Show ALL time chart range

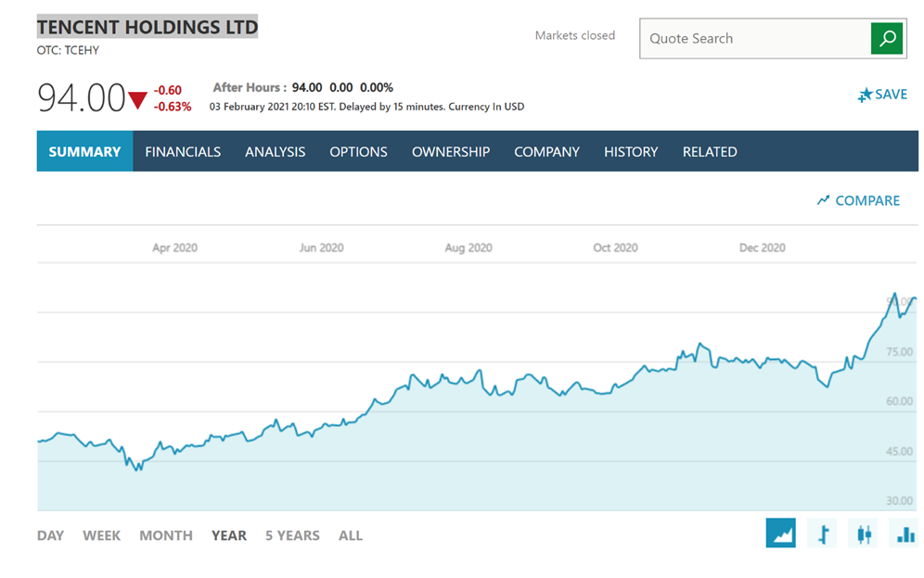(x=351, y=535)
